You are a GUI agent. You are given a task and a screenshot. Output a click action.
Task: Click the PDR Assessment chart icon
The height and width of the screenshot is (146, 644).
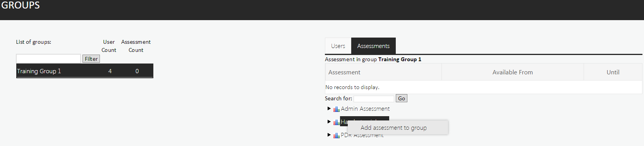336,135
